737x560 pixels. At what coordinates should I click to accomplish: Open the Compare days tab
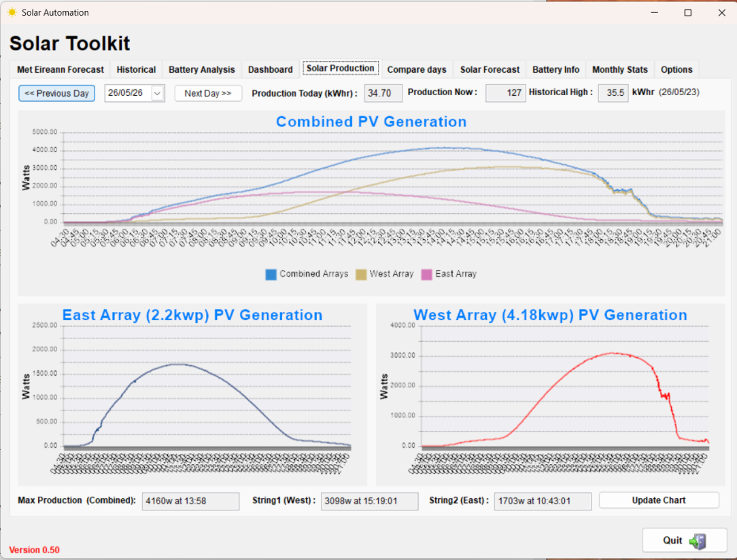coord(417,69)
